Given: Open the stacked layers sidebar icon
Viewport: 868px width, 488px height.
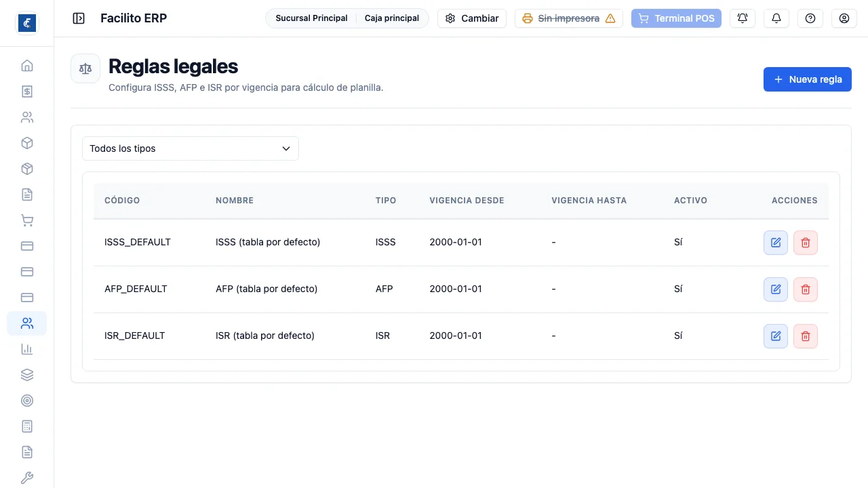Looking at the screenshot, I should 27,375.
